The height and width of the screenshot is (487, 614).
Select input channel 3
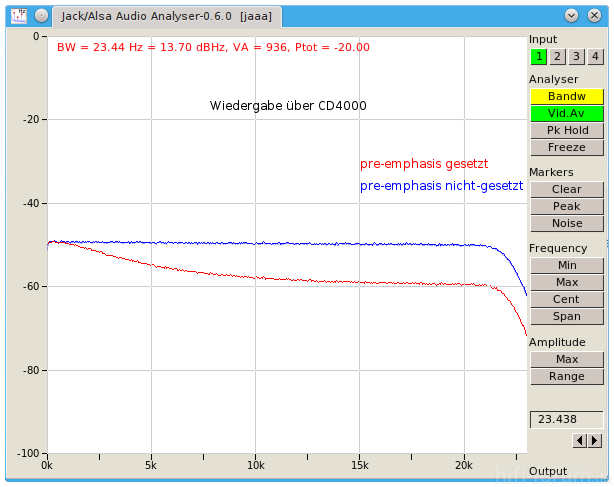(x=576, y=57)
